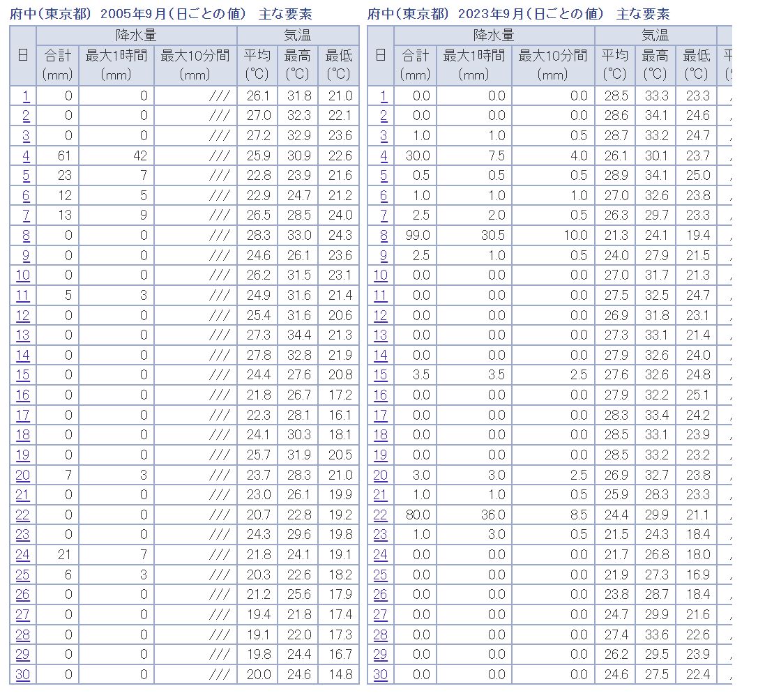
Task: Click the 2023 table 気温 header
Action: coord(655,36)
